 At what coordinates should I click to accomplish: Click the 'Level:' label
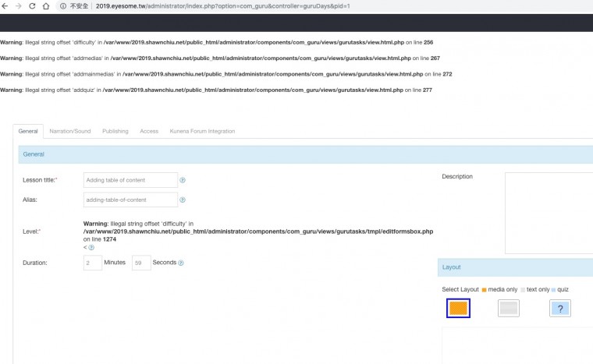click(x=31, y=231)
